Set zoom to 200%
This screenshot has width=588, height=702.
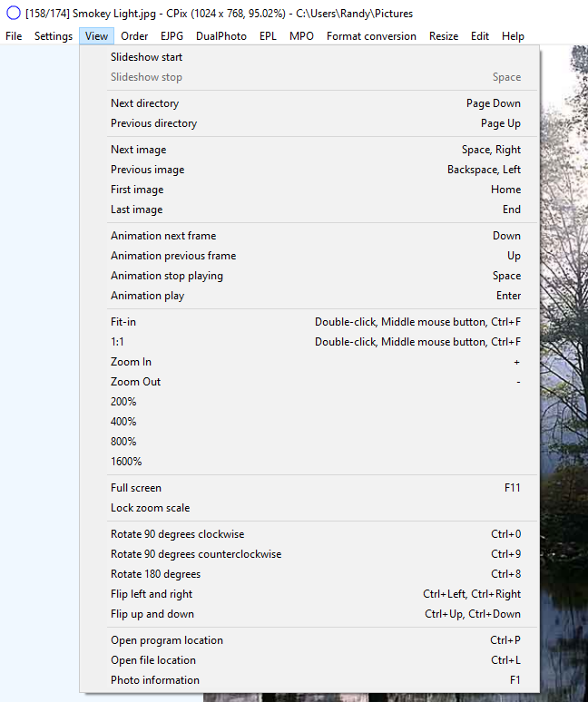[309, 402]
